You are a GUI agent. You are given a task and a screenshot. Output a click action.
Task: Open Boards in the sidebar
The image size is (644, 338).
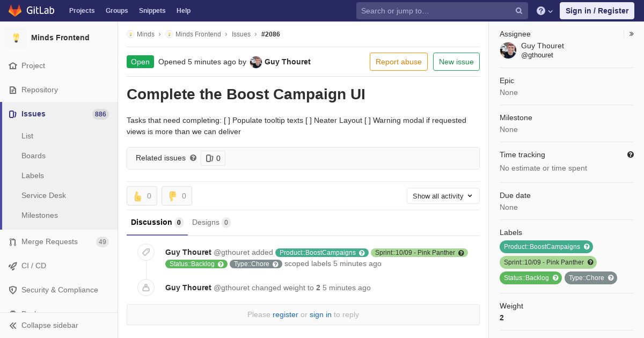click(x=33, y=156)
